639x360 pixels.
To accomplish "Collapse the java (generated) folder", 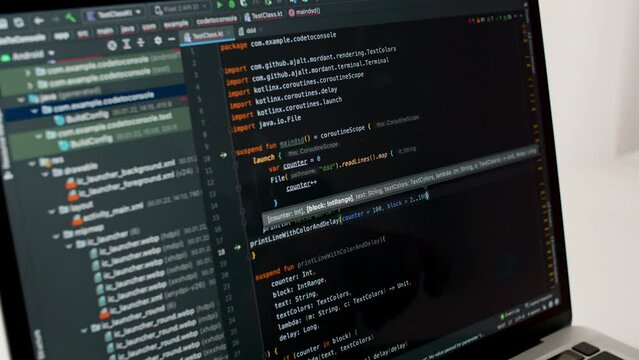I will tap(20, 99).
